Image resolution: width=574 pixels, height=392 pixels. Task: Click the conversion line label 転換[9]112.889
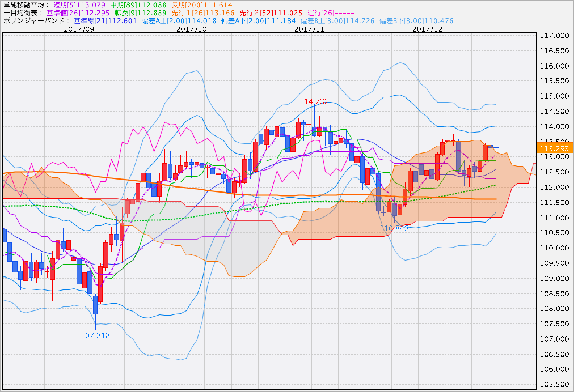point(141,13)
